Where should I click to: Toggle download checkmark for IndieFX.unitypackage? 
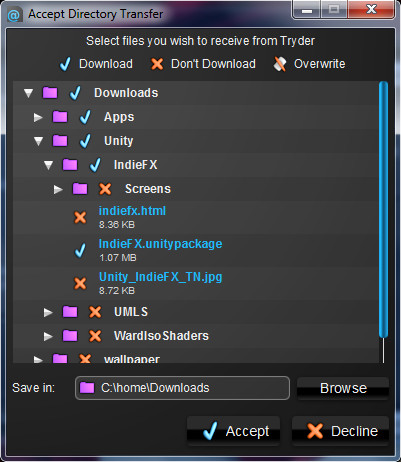point(80,250)
